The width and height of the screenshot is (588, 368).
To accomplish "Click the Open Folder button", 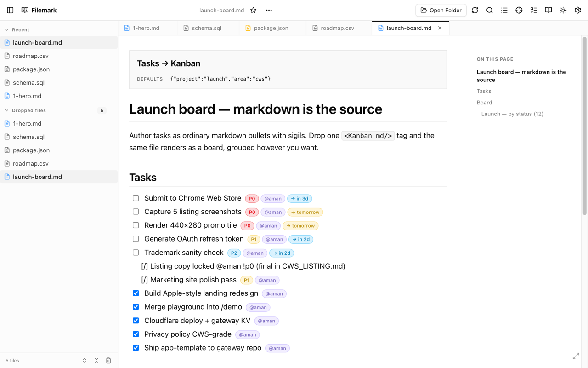I will (x=441, y=10).
